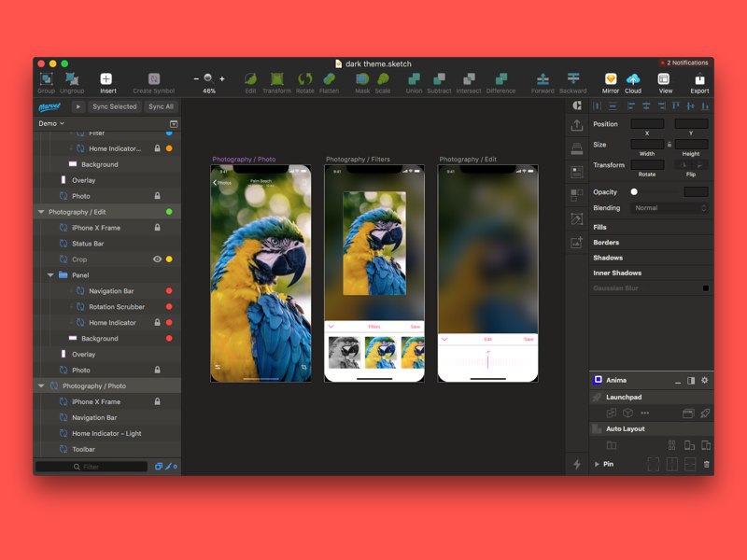747x560 pixels.
Task: Zoom out with the minus button
Action: click(x=196, y=78)
